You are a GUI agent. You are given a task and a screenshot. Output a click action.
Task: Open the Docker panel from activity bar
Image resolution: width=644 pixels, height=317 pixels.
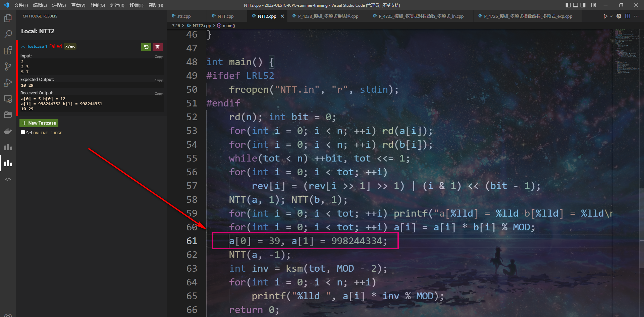coord(8,131)
